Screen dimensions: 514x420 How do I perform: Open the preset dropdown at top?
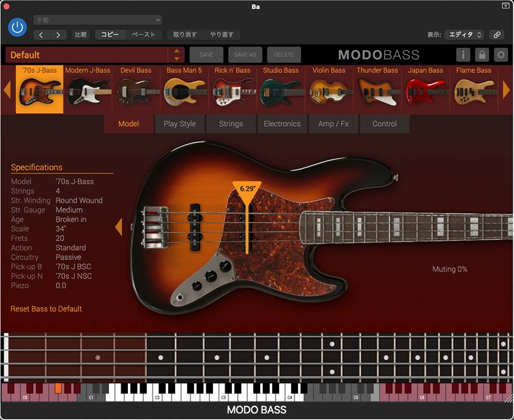click(x=98, y=20)
